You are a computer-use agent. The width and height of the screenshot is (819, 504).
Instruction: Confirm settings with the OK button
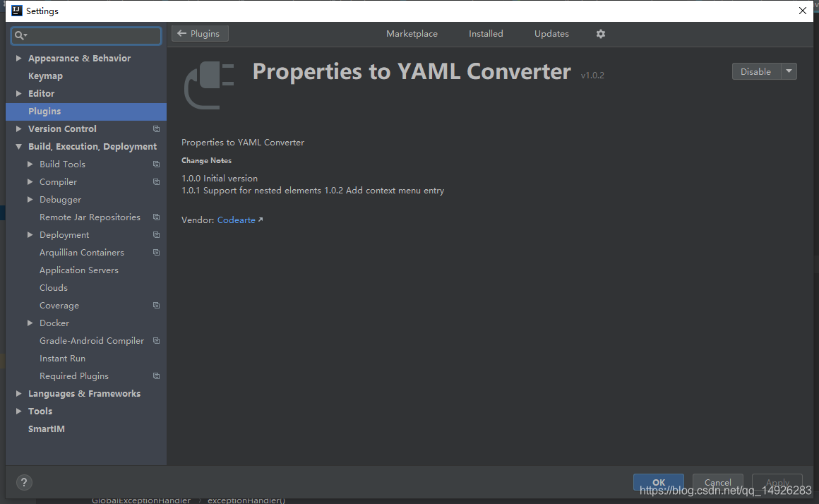click(658, 482)
